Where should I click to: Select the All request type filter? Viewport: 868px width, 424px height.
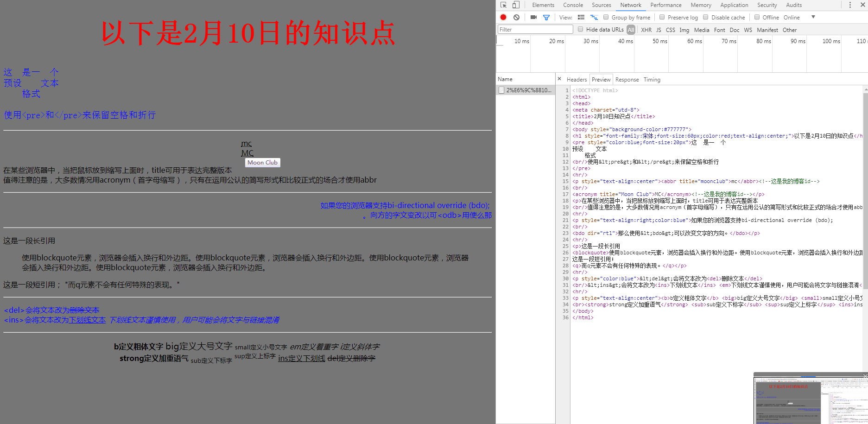click(x=631, y=30)
